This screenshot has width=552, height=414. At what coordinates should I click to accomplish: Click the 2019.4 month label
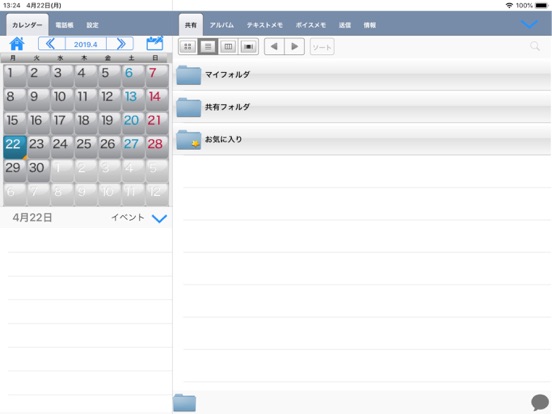pyautogui.click(x=86, y=44)
